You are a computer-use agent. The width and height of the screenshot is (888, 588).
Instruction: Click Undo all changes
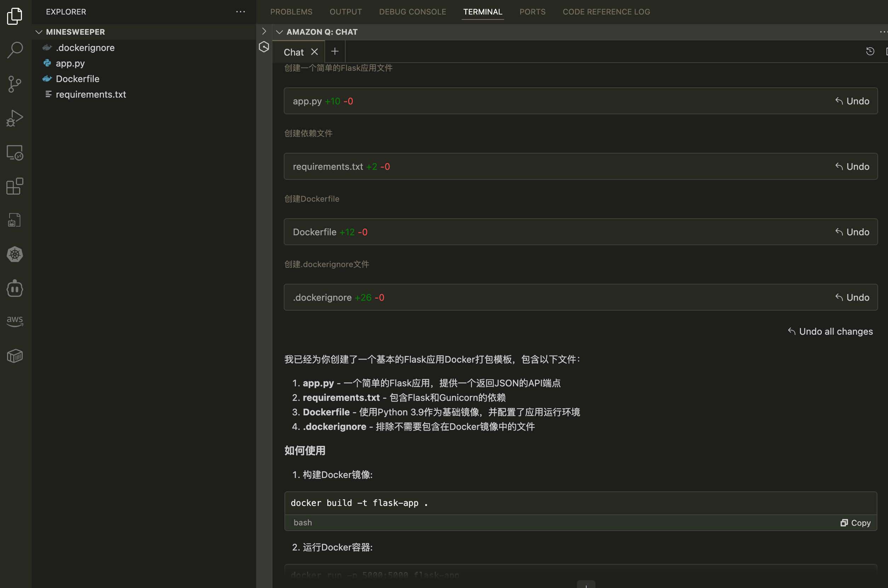(x=830, y=332)
